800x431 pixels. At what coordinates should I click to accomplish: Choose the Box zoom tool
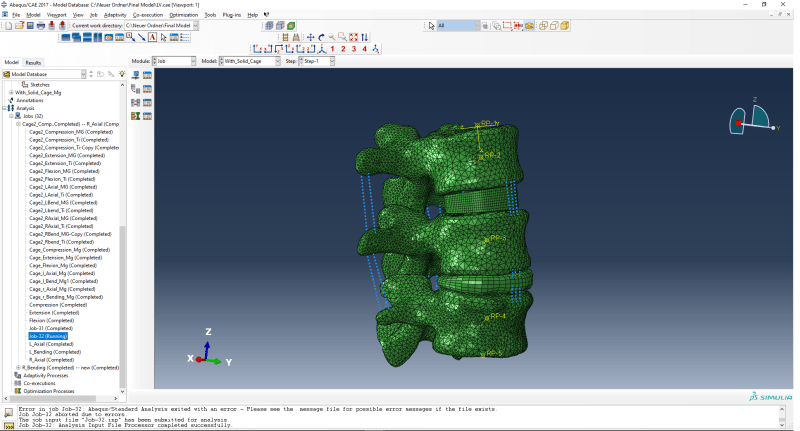pos(342,37)
